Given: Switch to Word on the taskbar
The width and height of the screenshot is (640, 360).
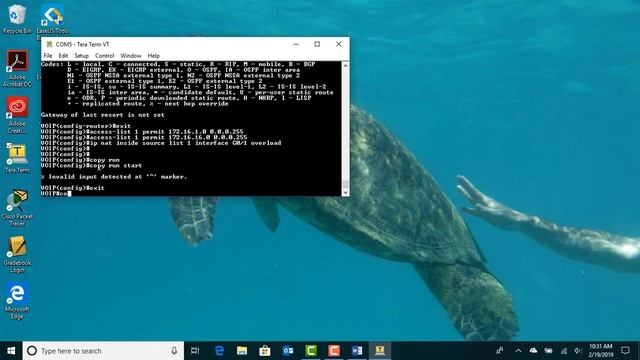Looking at the screenshot, I should [357, 351].
